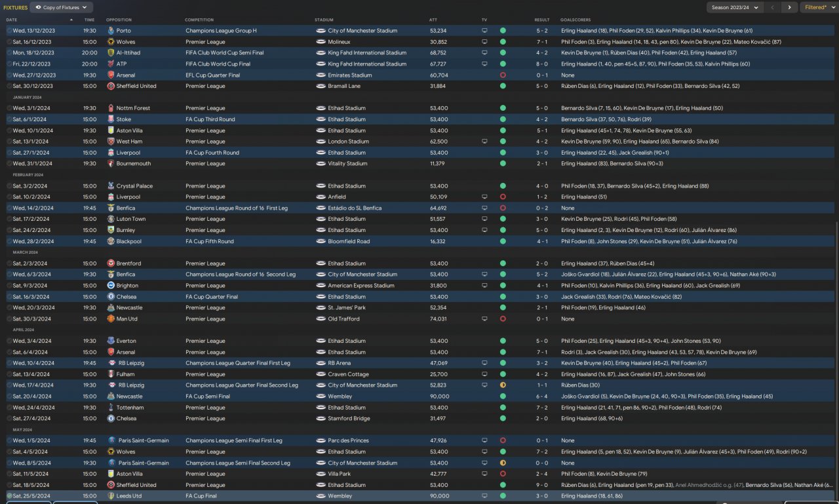Image resolution: width=839 pixels, height=504 pixels.
Task: Click the green win indicator in the Leeds Utd row
Action: (x=503, y=496)
